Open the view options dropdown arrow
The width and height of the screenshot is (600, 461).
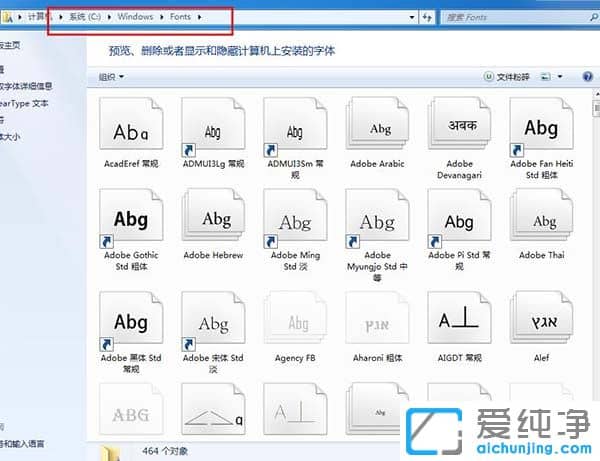[561, 76]
